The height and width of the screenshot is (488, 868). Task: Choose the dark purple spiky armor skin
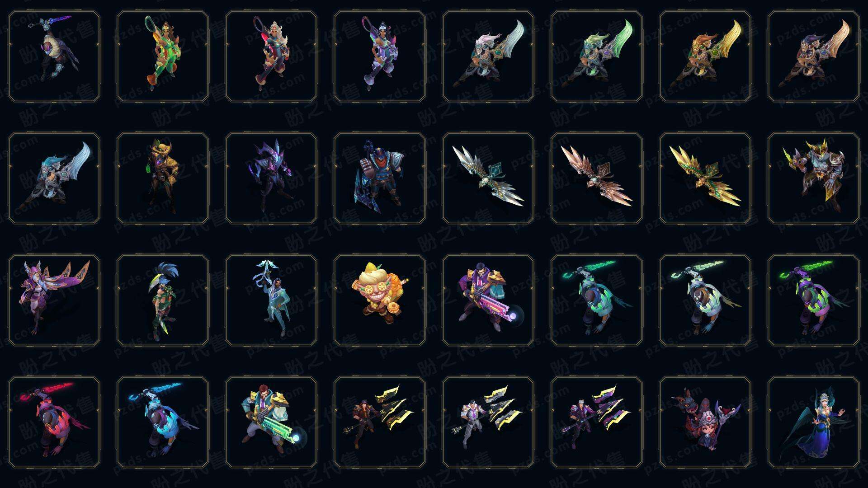click(x=271, y=178)
